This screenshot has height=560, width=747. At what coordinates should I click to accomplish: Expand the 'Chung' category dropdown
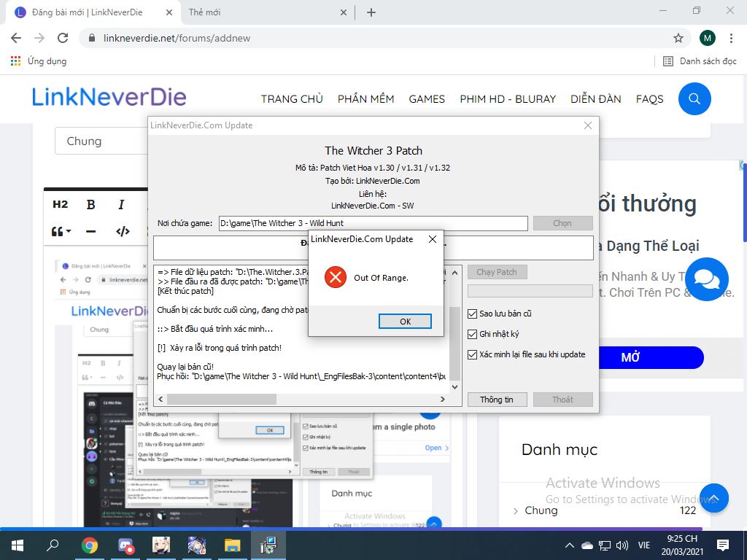102,141
